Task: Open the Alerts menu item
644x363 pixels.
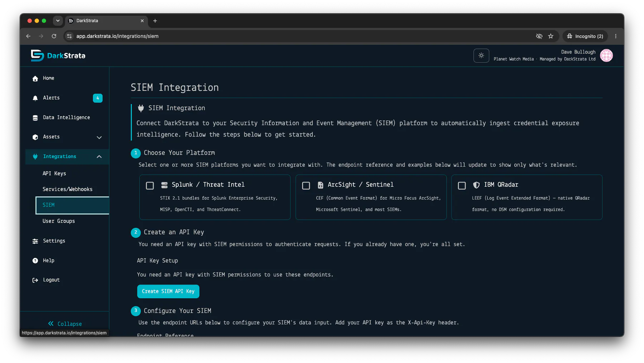Action: click(x=67, y=98)
